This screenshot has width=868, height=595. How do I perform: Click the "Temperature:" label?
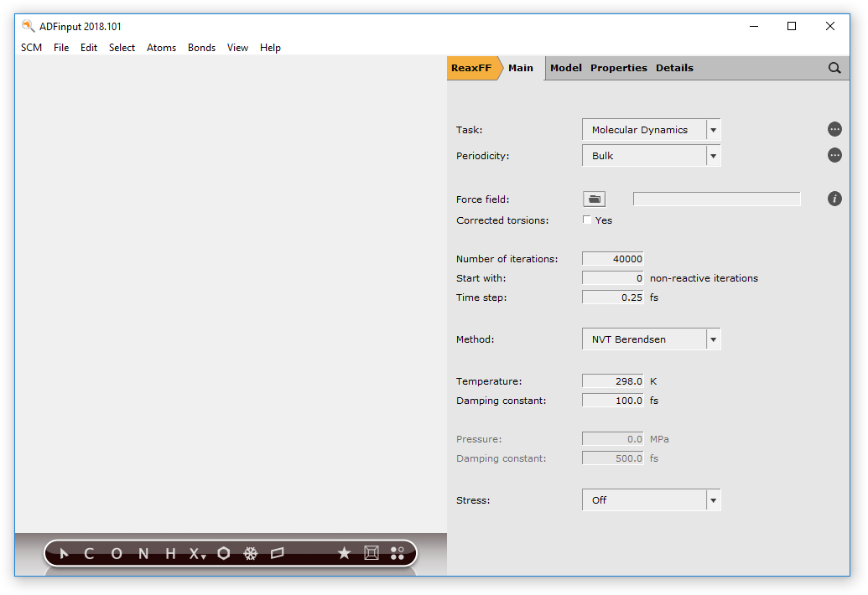click(489, 381)
